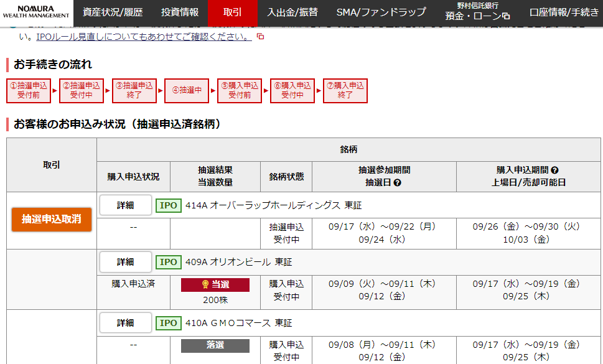Viewport: 603px width, 364px height.
Task: Click 詳細 button for 409A オリオンビール
Action: (126, 262)
